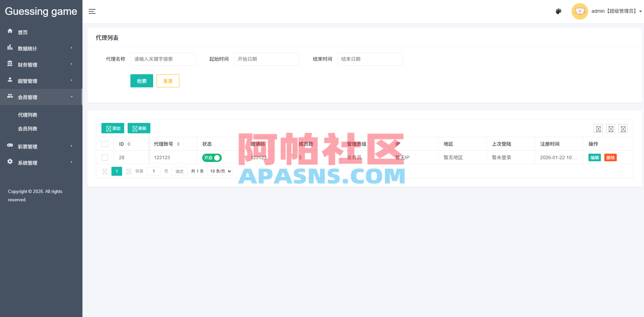Click the 检索 search button
Viewport: 644px width, 317px height.
click(x=142, y=81)
